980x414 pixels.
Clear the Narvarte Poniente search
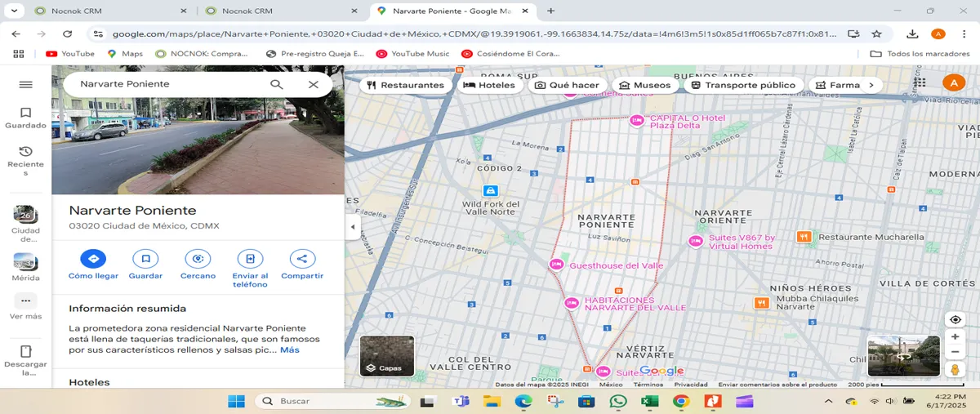coord(314,84)
